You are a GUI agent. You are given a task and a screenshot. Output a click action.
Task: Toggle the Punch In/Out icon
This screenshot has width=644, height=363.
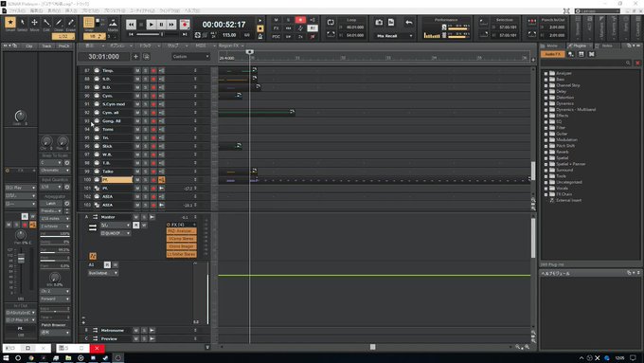tap(532, 22)
